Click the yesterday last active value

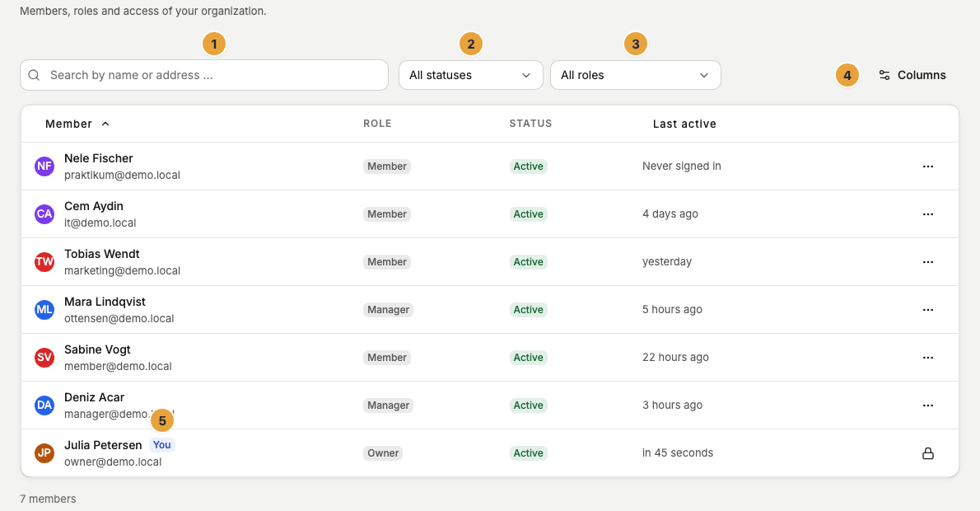tap(667, 262)
